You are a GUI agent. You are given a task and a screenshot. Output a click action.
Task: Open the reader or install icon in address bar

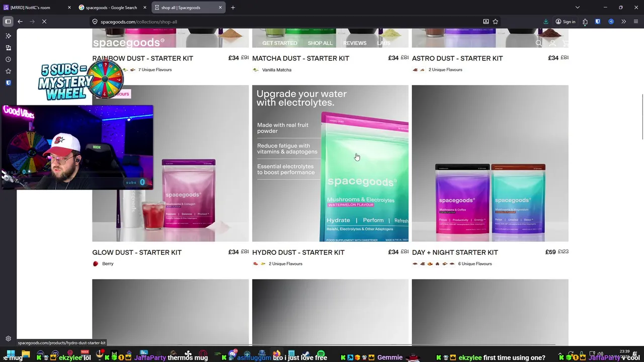click(486, 22)
